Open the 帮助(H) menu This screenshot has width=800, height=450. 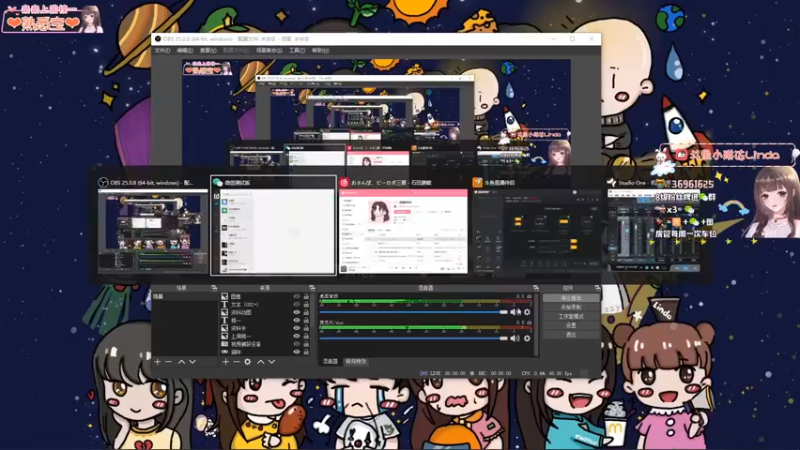(320, 51)
